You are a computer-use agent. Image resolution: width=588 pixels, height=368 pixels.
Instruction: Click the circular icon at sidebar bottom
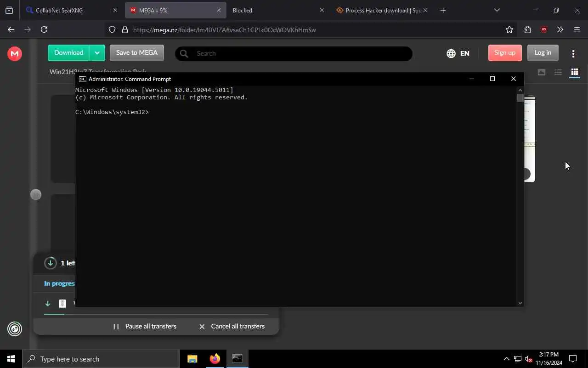point(15,329)
